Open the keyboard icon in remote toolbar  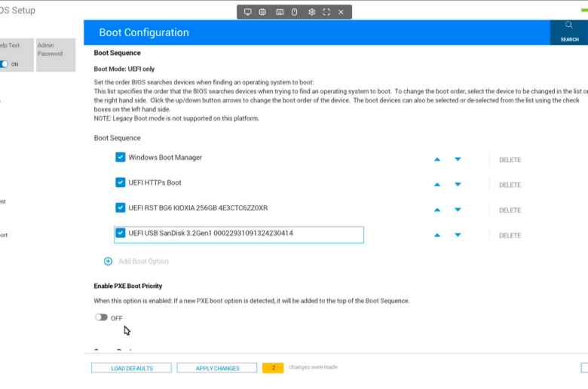coord(280,12)
